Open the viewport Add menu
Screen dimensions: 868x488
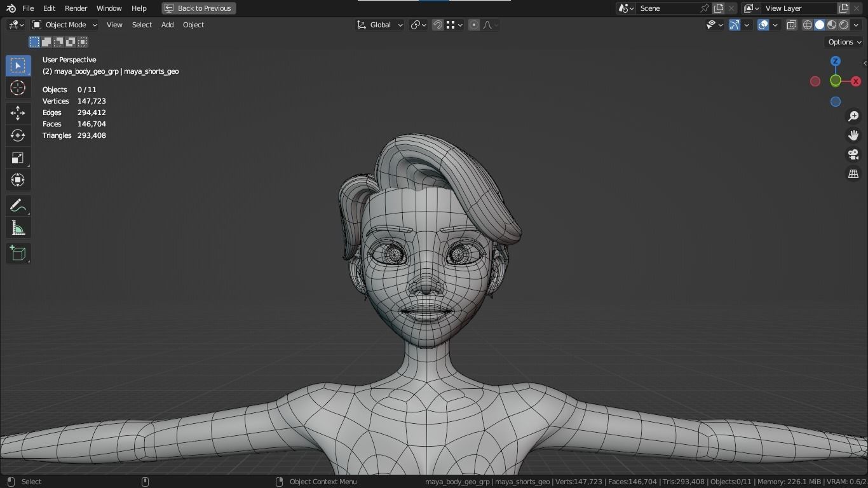(x=167, y=25)
